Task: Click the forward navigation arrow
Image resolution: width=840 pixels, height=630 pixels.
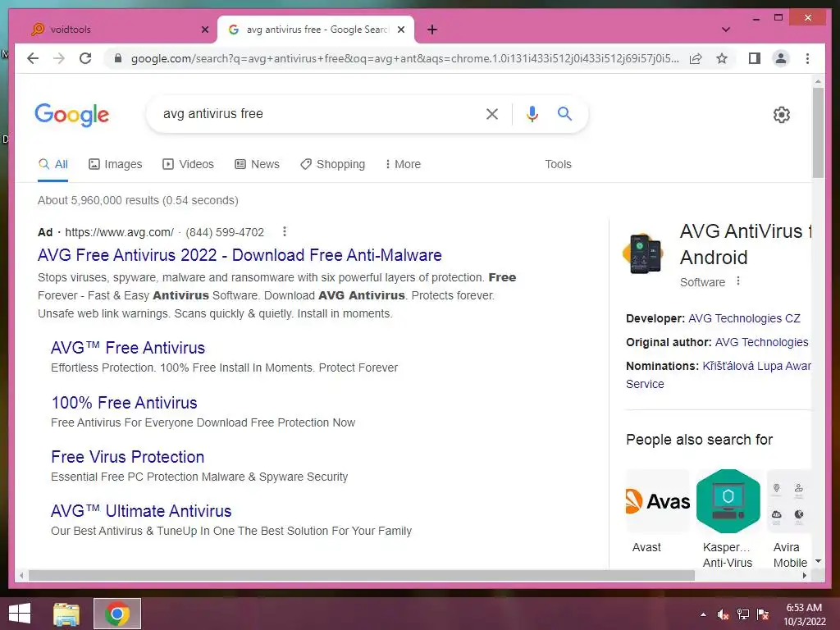Action: click(x=59, y=58)
